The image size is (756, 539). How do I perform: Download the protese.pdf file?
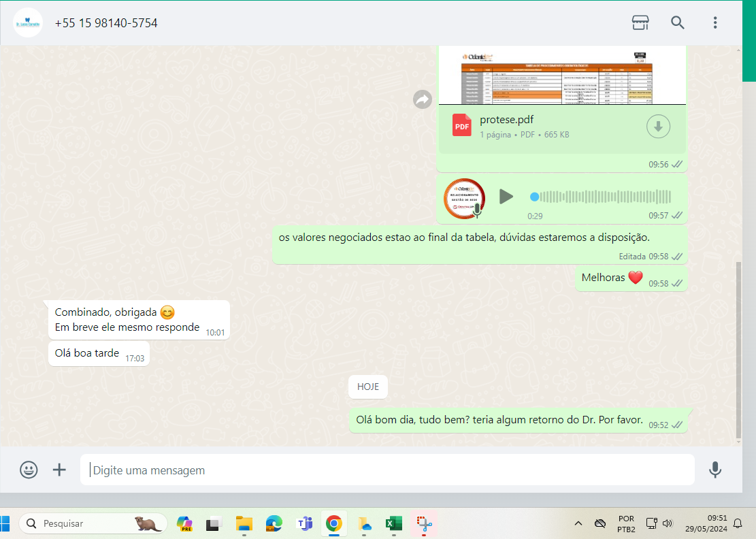658,127
